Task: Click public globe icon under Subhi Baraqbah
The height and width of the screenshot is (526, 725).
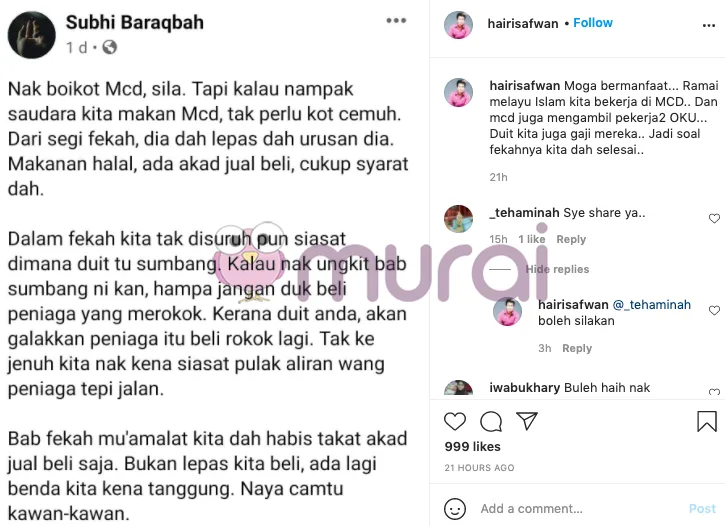Action: [x=110, y=47]
